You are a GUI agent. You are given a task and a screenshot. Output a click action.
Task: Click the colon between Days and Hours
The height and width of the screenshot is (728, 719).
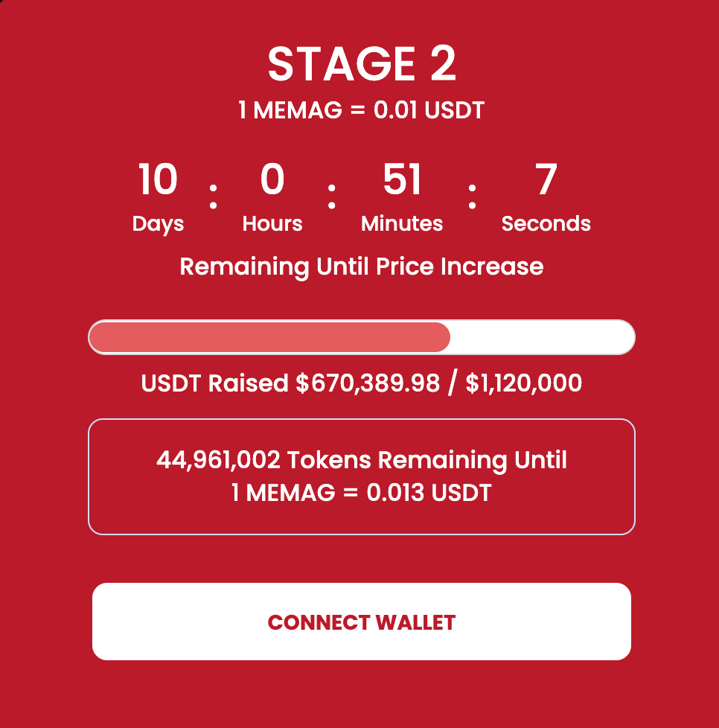[x=213, y=196]
